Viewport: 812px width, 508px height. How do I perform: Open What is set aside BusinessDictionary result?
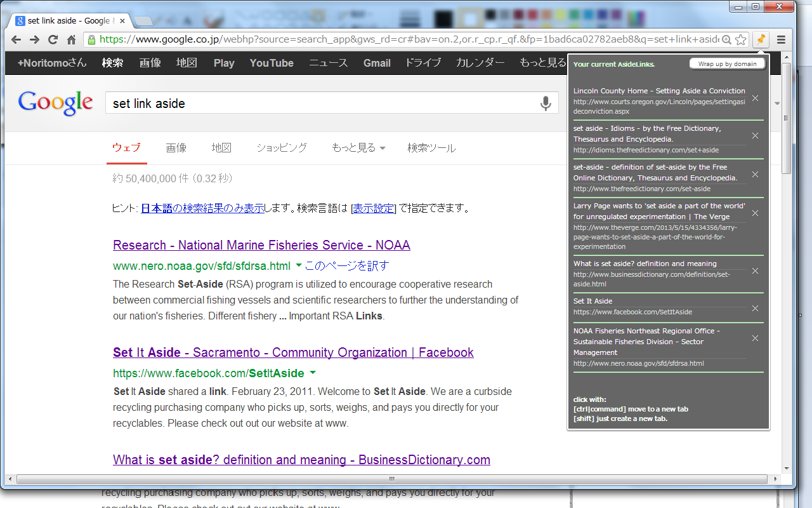[301, 460]
